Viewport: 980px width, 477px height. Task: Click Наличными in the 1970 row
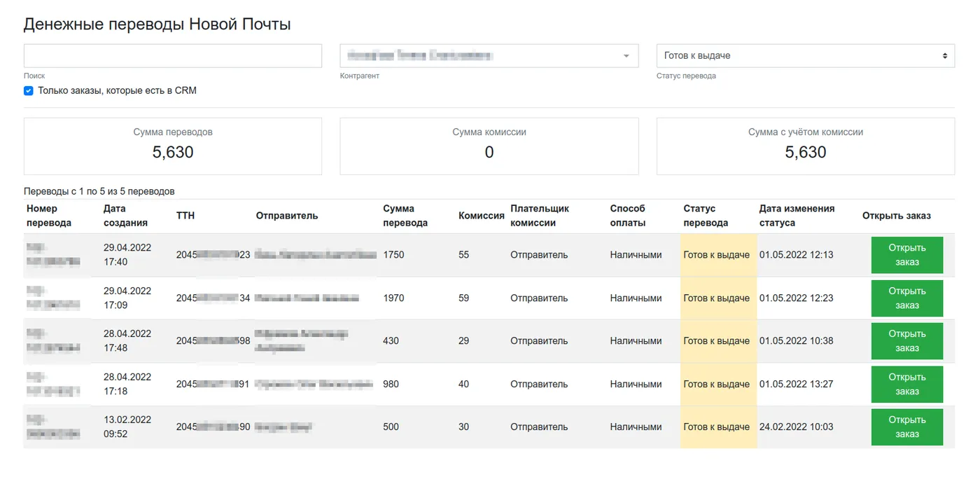[636, 298]
